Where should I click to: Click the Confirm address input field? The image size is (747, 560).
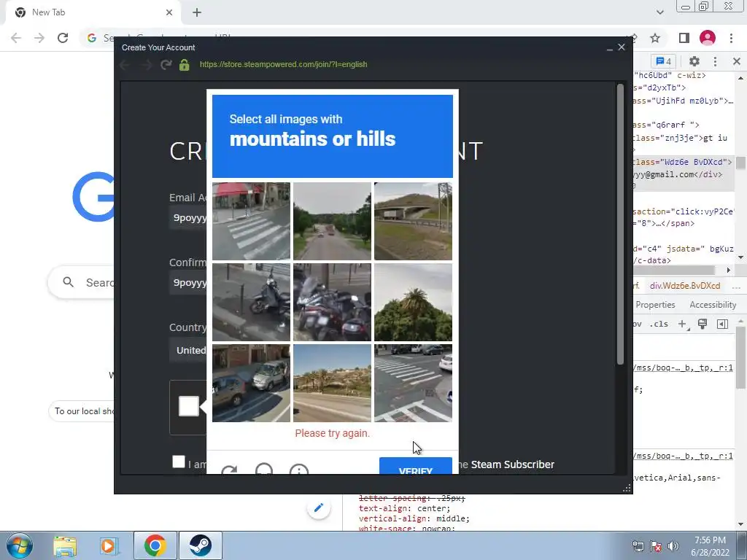(187, 282)
